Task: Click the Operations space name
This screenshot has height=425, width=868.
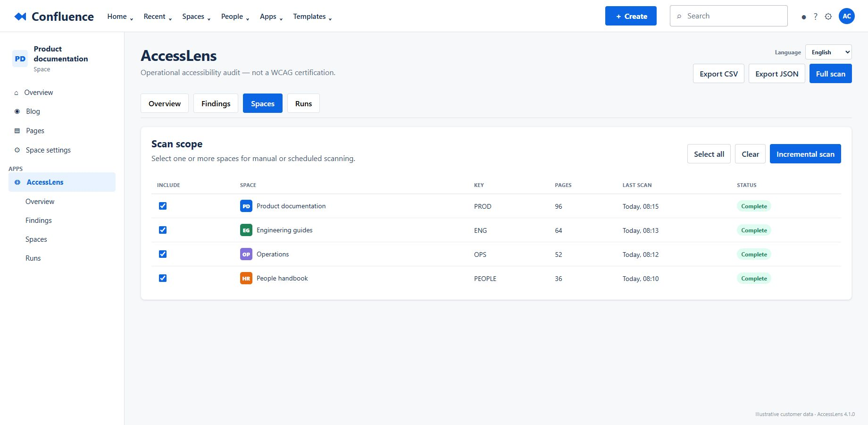Action: [273, 254]
